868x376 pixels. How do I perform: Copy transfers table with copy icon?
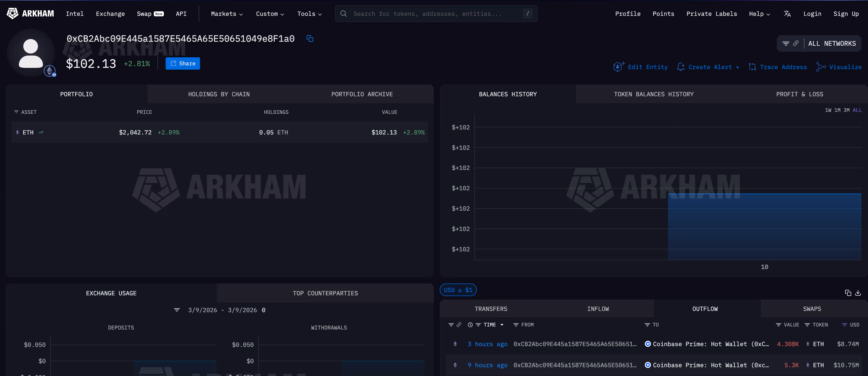click(848, 293)
